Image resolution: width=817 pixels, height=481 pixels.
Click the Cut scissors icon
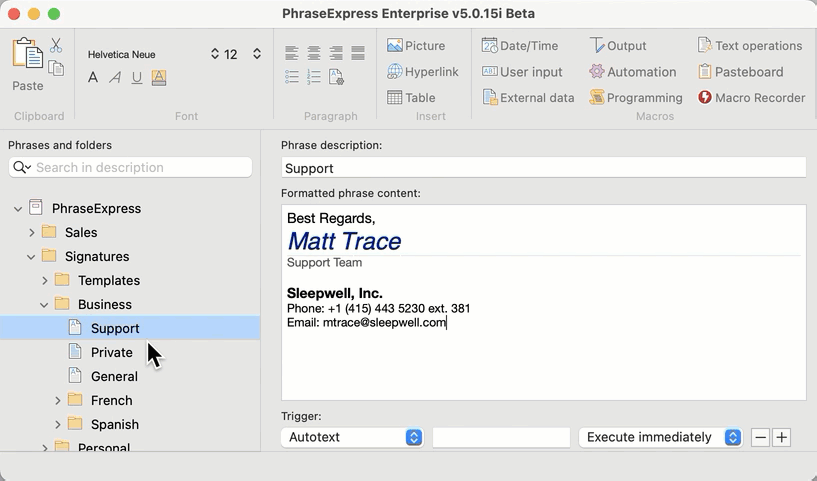click(x=56, y=46)
